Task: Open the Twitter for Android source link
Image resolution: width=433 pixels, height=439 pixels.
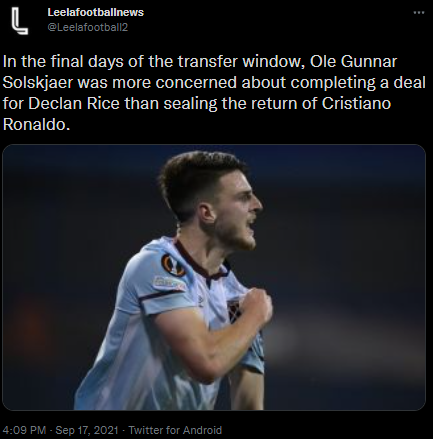Action: pyautogui.click(x=175, y=430)
